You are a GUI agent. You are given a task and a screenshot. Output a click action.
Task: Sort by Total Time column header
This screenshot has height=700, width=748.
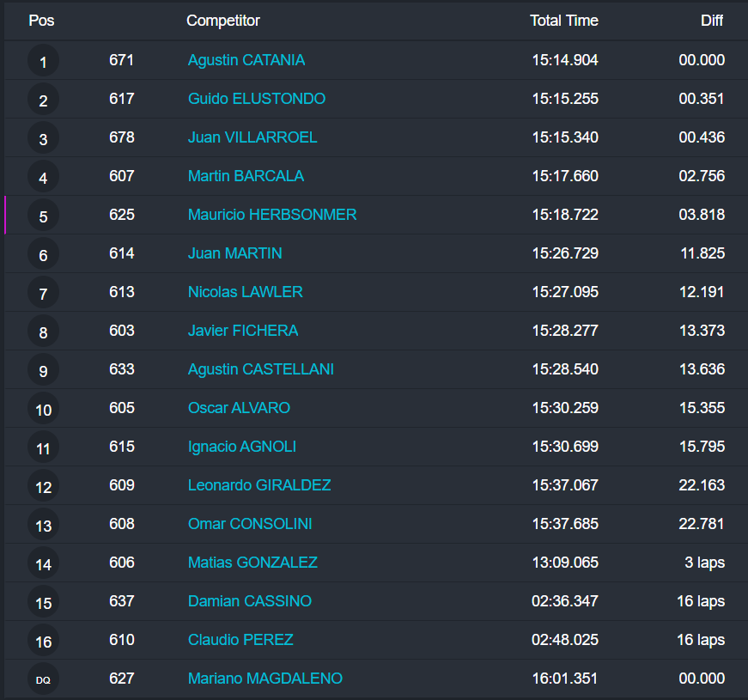tap(564, 21)
